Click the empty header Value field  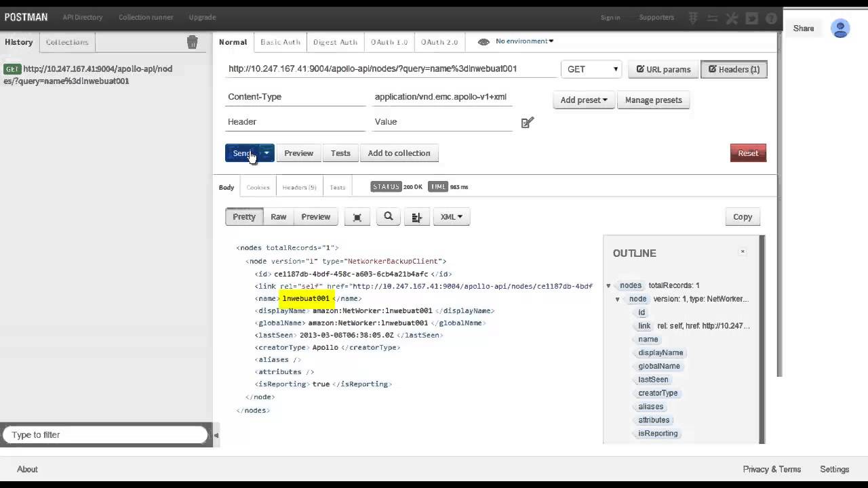point(442,122)
